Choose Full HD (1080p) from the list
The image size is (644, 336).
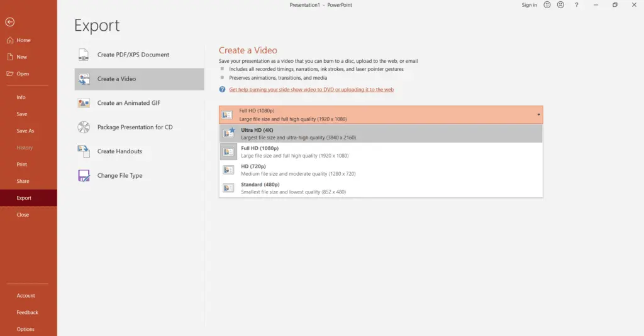tap(380, 152)
